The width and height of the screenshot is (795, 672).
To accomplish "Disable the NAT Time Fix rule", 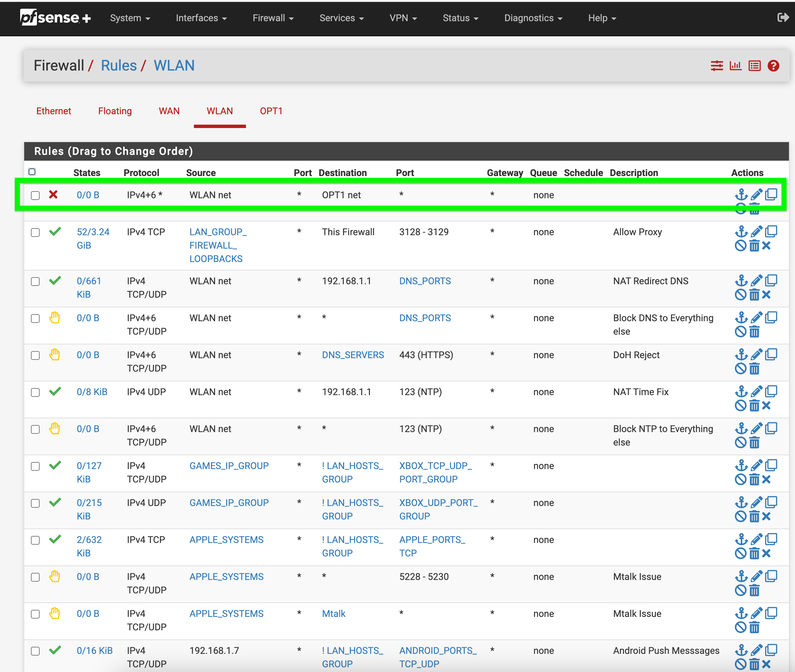I will pos(740,406).
